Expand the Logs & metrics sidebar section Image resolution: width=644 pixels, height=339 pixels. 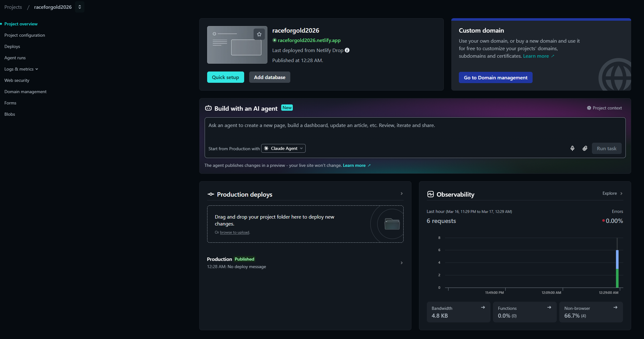(21, 69)
